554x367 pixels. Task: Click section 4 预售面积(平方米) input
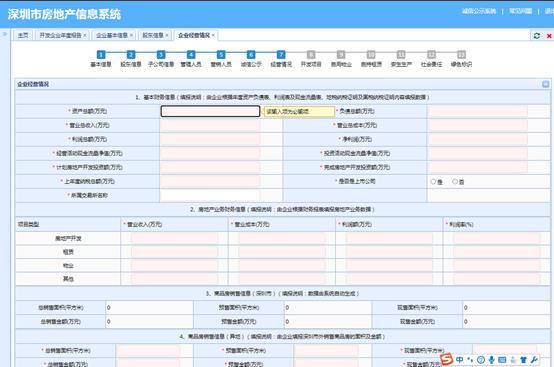tap(326, 351)
